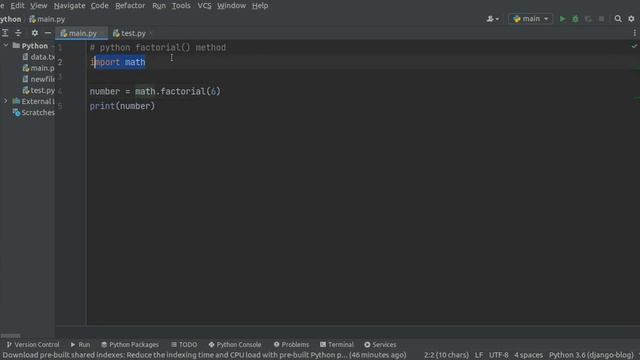Open the TODO tool window
The height and width of the screenshot is (360, 640).
pos(184,344)
